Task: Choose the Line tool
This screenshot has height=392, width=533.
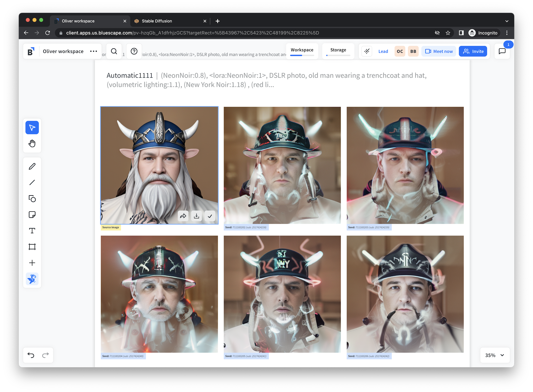Action: pos(32,182)
